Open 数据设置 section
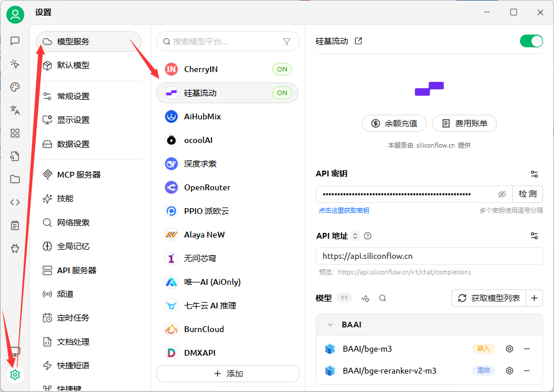 tap(88, 144)
